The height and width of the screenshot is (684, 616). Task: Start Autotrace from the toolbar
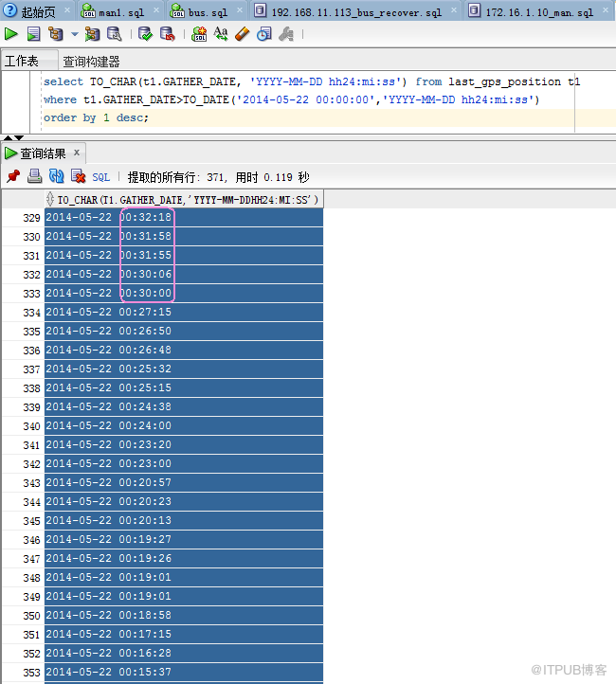(92, 33)
